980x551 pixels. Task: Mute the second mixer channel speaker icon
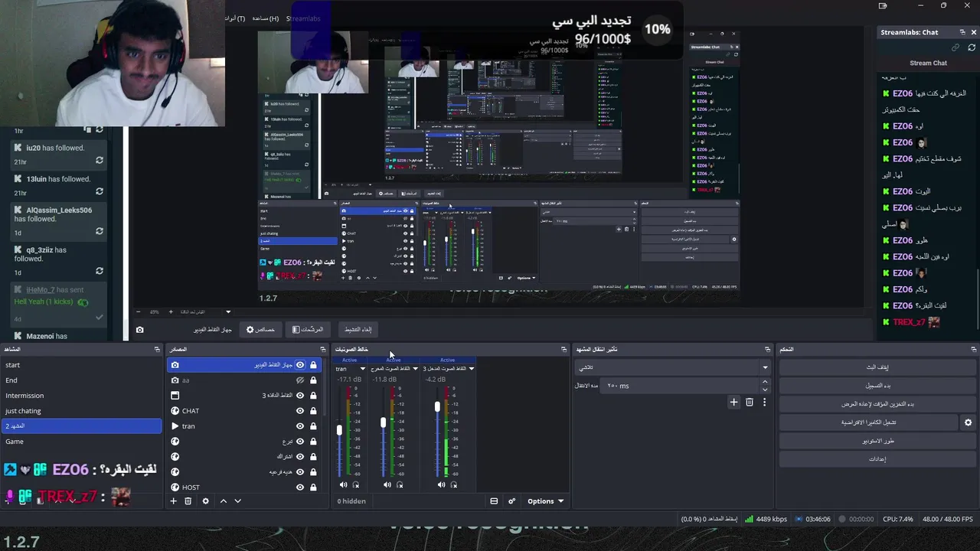coord(387,484)
